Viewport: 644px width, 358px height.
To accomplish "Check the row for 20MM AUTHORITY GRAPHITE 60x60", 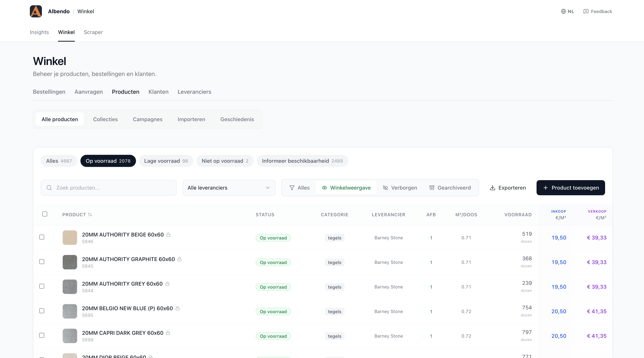I will 42,262.
